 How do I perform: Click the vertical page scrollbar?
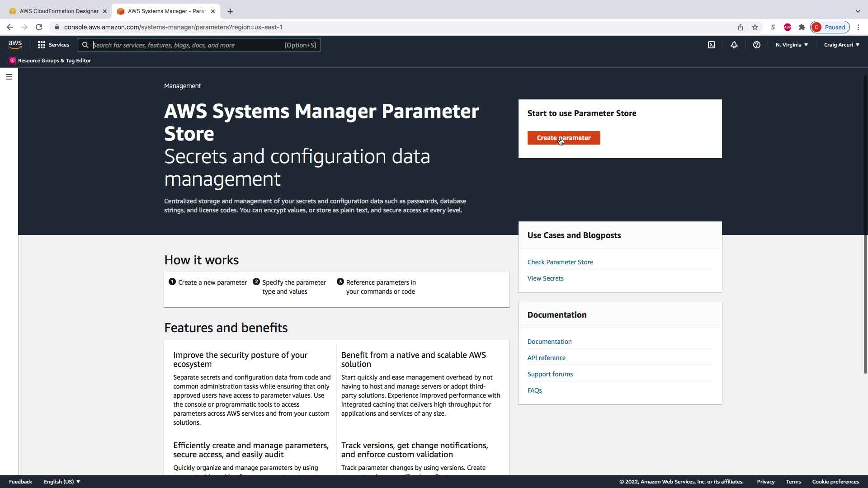click(865, 226)
